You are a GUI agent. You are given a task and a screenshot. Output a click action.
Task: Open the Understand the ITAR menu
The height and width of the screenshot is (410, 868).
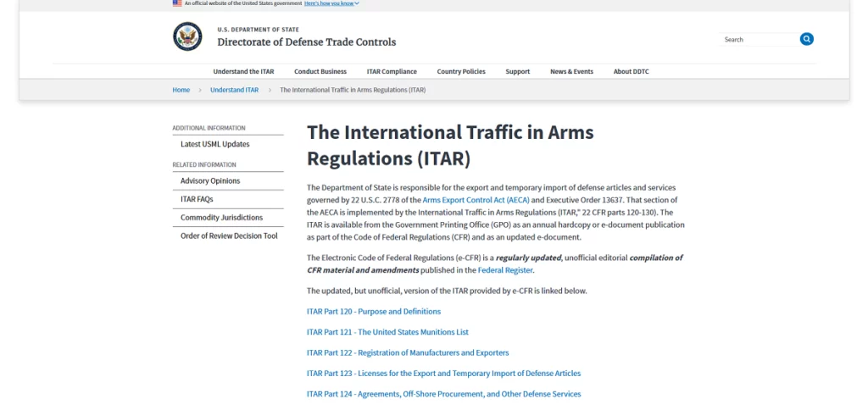point(243,71)
